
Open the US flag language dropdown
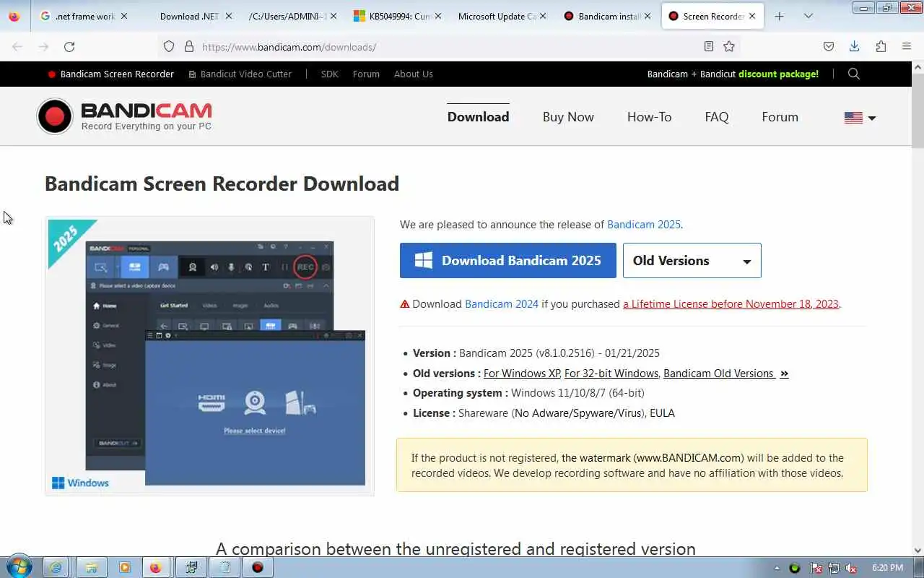point(860,117)
